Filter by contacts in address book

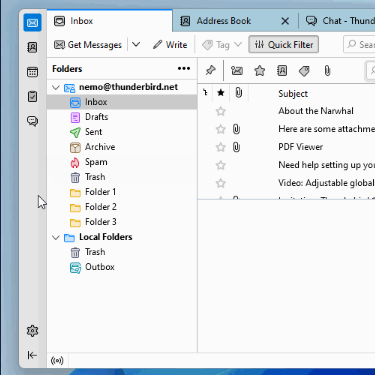click(282, 71)
